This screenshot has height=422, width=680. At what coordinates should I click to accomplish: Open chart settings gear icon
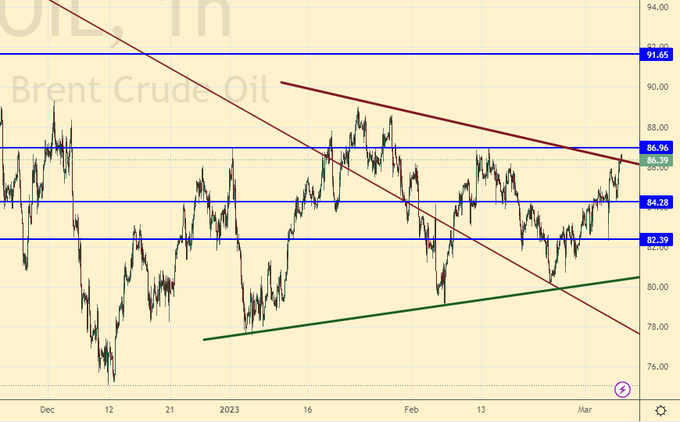[661, 410]
